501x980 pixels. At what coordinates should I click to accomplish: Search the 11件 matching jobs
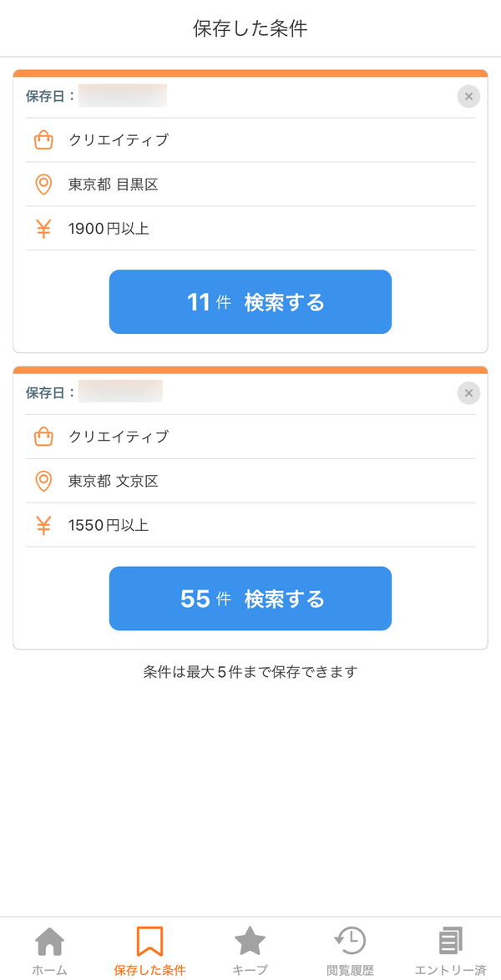click(x=250, y=302)
